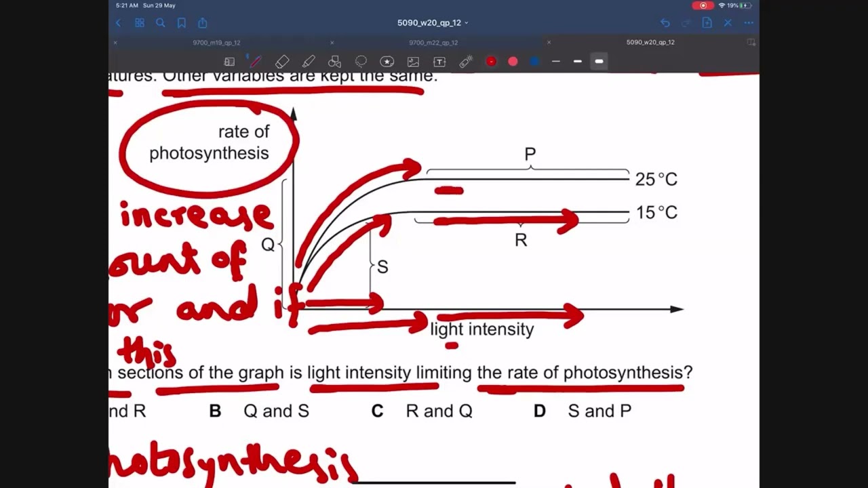Select the Eraser tool

point(282,62)
